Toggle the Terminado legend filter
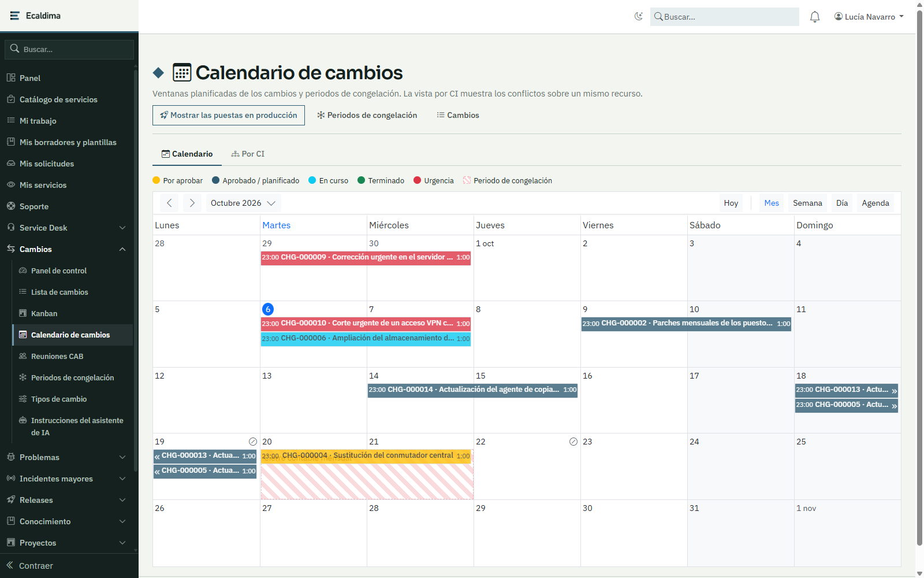 (x=381, y=180)
